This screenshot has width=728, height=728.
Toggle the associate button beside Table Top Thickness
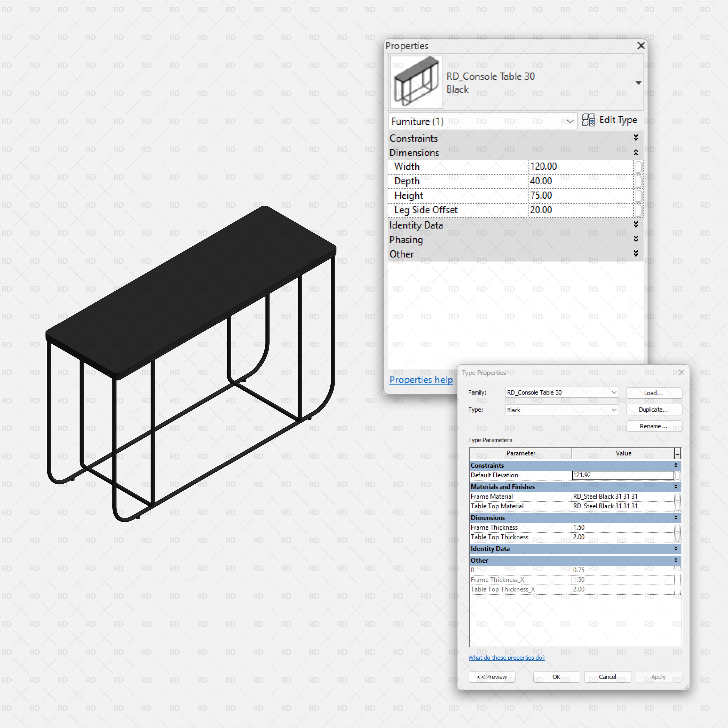click(677, 537)
